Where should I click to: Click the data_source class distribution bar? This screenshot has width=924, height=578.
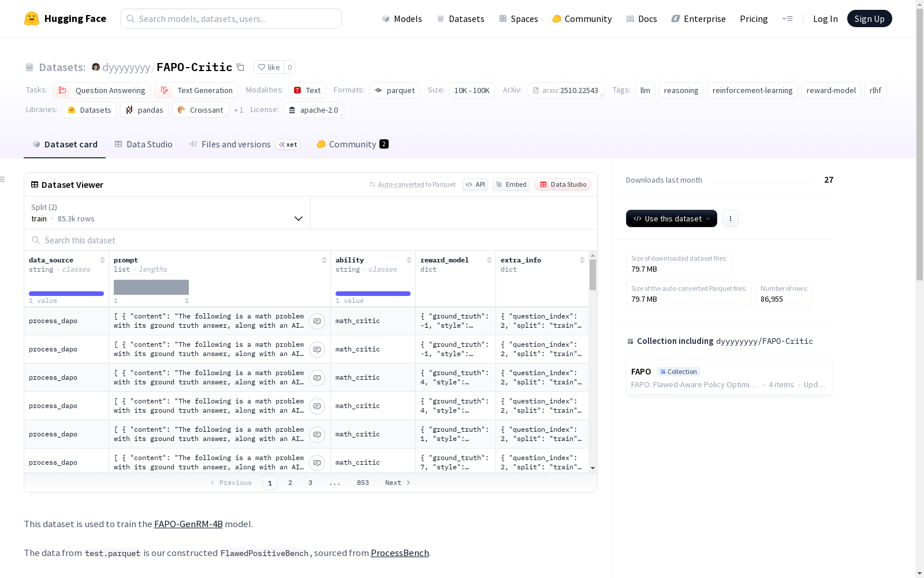pyautogui.click(x=66, y=294)
